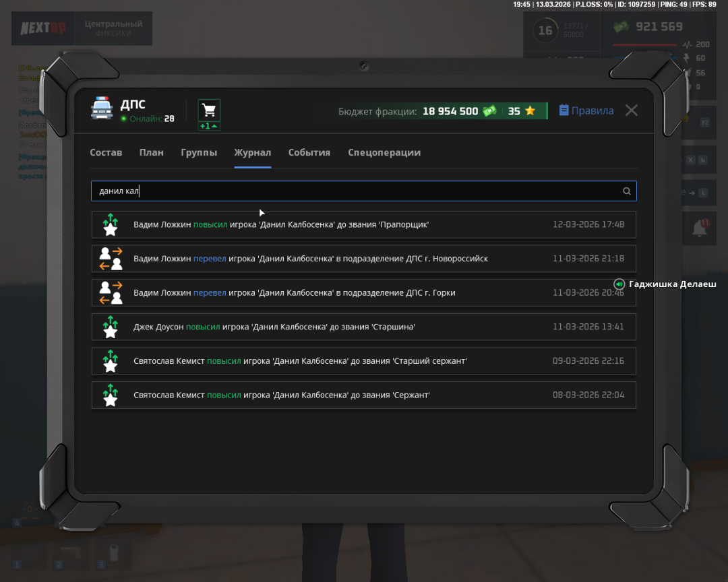
Task: Click the 'Сержант' promotion log row
Action: [363, 395]
